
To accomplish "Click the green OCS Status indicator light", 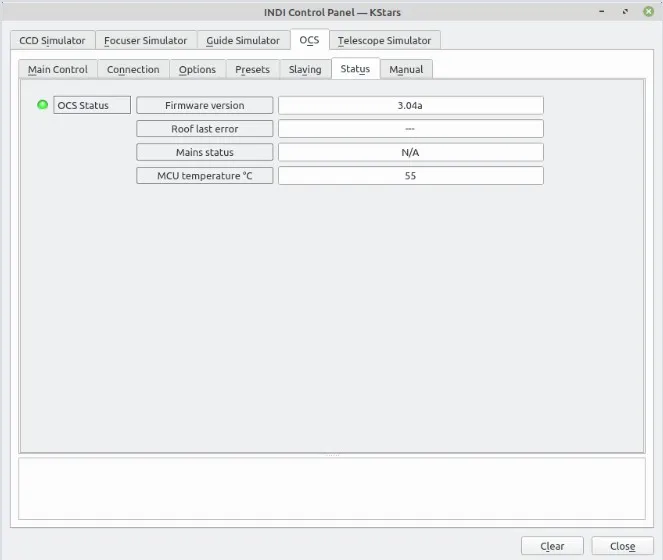I will tap(42, 104).
